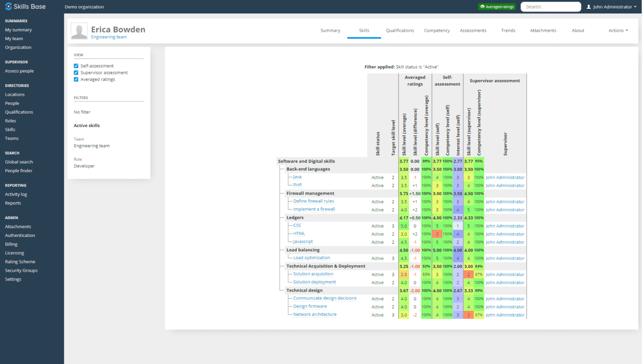Uncheck the Supervisor assessment checkbox
This screenshot has height=364, width=642.
coord(76,73)
